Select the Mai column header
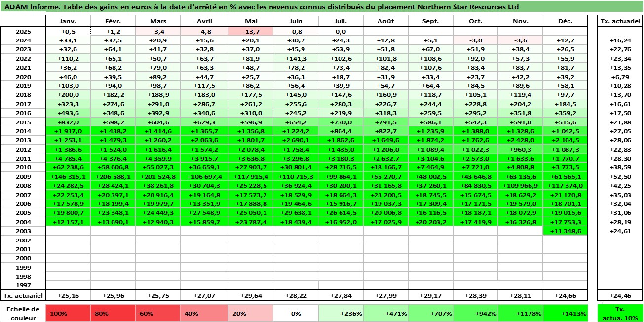Viewport: 644px width, 322px height. 251,21
